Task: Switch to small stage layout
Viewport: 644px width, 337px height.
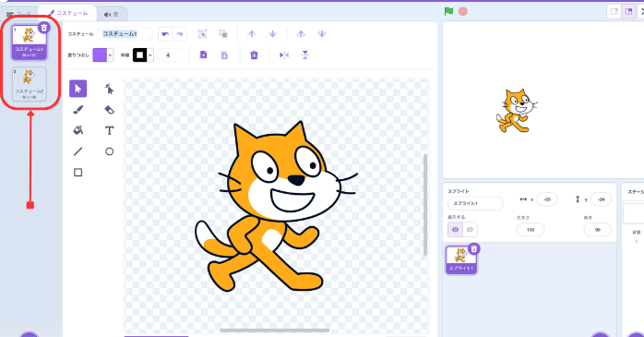Action: point(614,11)
